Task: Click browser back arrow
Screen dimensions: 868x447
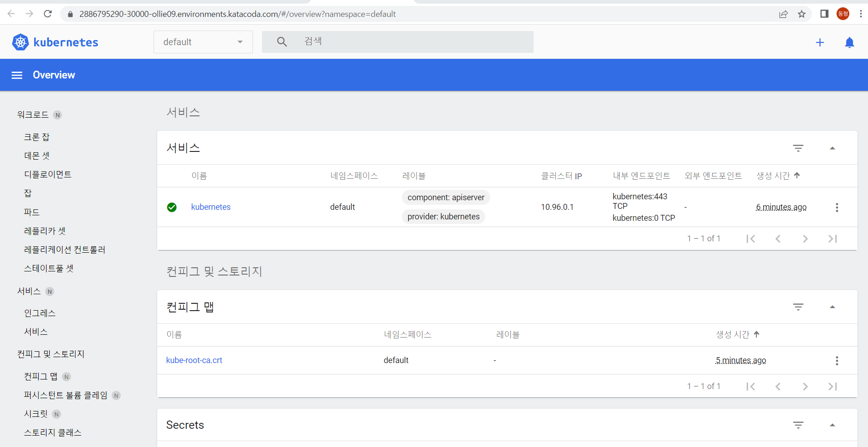Action: [11, 14]
